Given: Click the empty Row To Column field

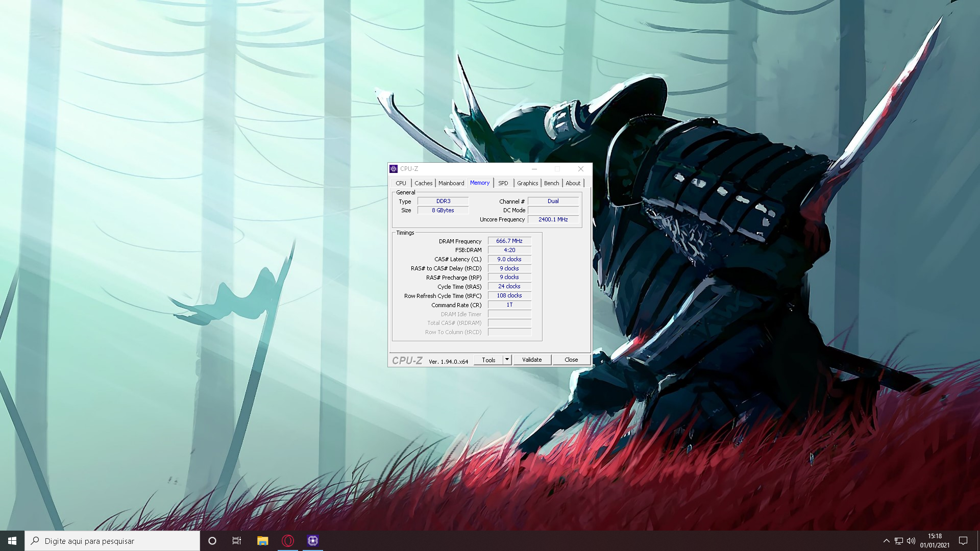Looking at the screenshot, I should [509, 332].
